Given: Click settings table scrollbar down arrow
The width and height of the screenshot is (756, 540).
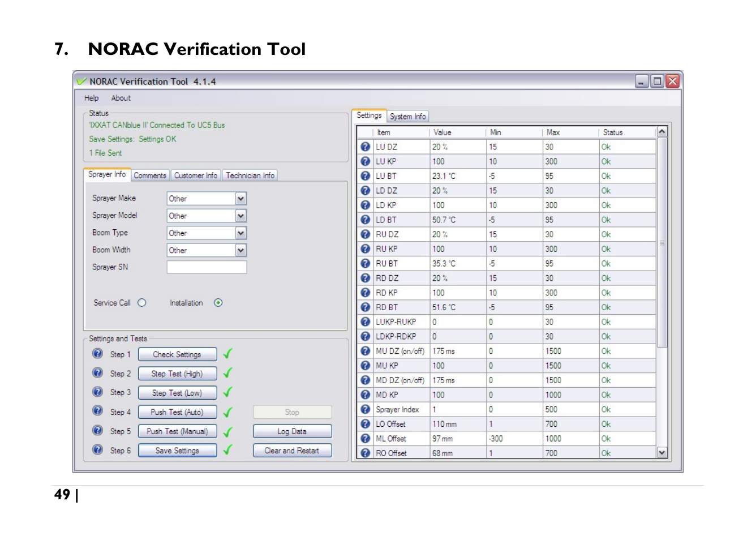Looking at the screenshot, I should point(662,452).
